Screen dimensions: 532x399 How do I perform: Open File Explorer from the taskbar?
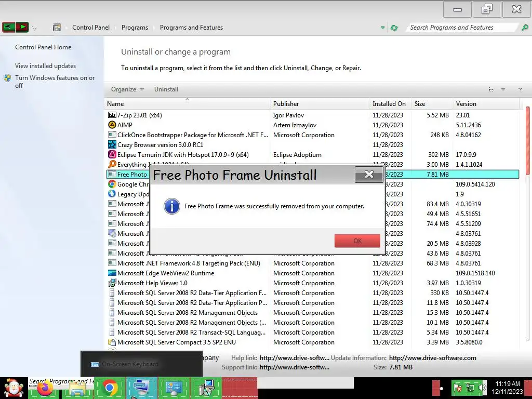tap(77, 389)
